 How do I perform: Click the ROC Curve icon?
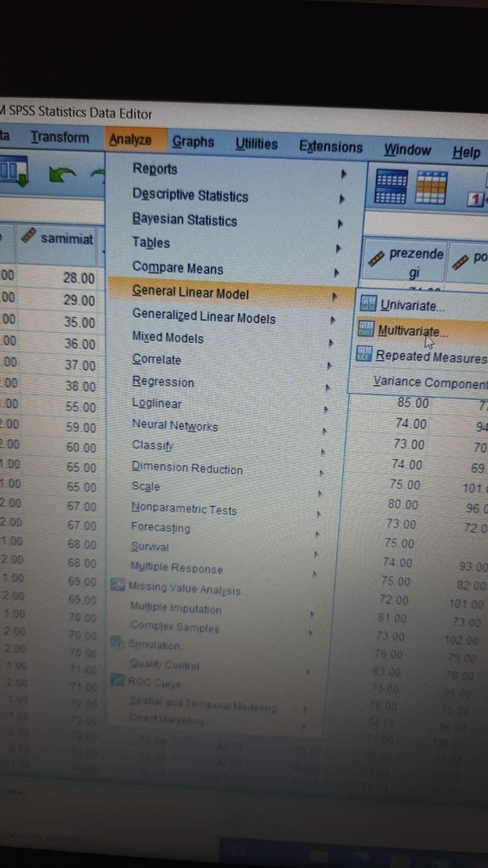[x=117, y=679]
